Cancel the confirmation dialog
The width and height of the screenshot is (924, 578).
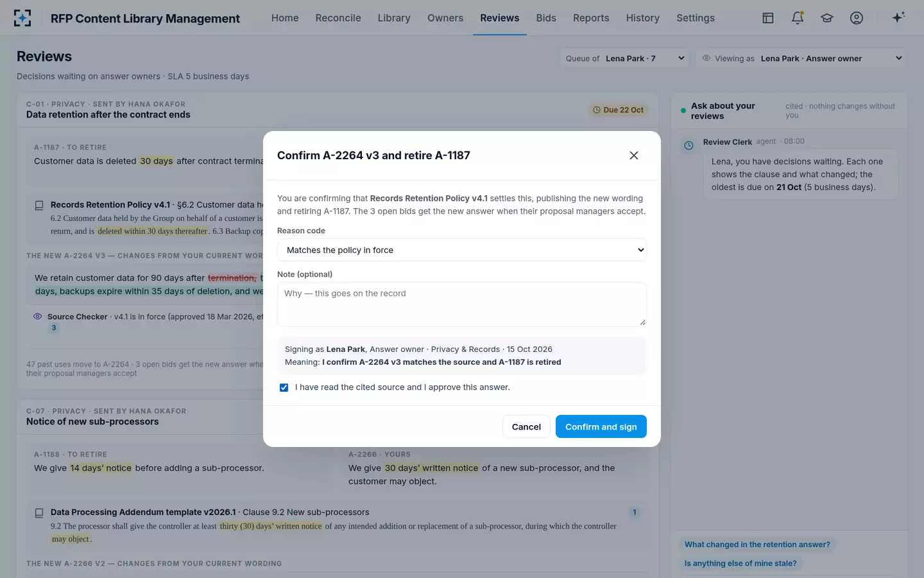[x=526, y=426]
